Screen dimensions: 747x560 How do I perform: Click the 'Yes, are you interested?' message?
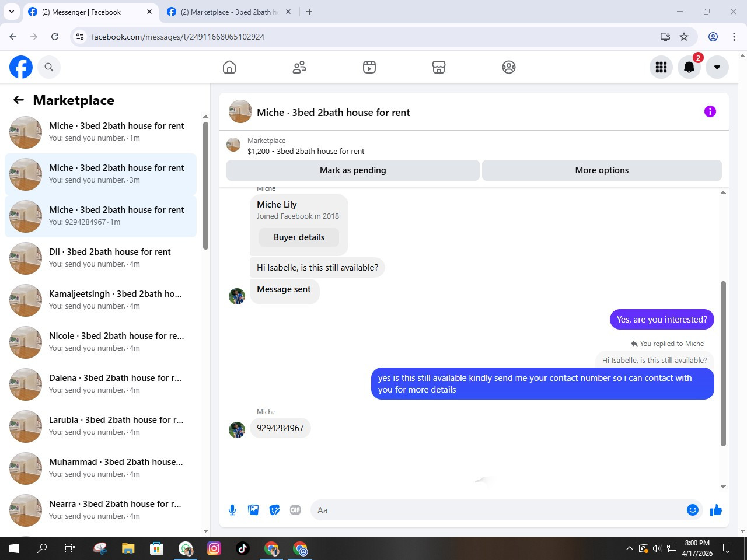[x=662, y=320]
